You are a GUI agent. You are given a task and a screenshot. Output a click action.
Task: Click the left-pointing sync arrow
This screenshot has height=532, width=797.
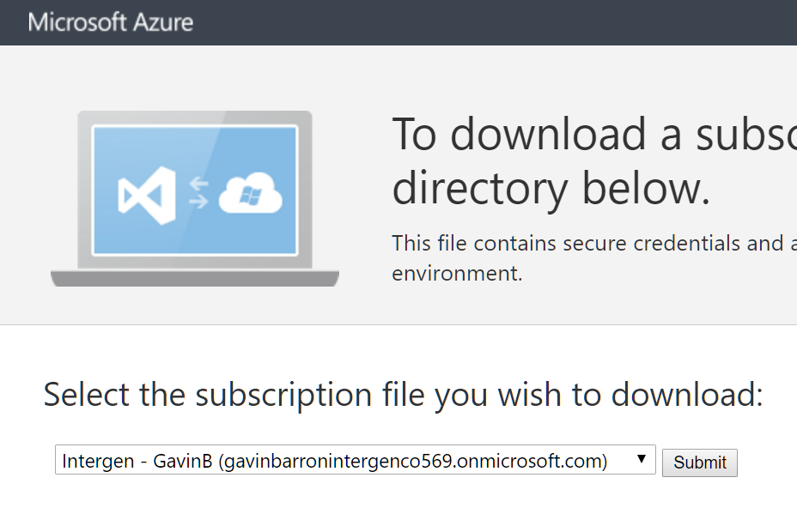click(x=198, y=183)
